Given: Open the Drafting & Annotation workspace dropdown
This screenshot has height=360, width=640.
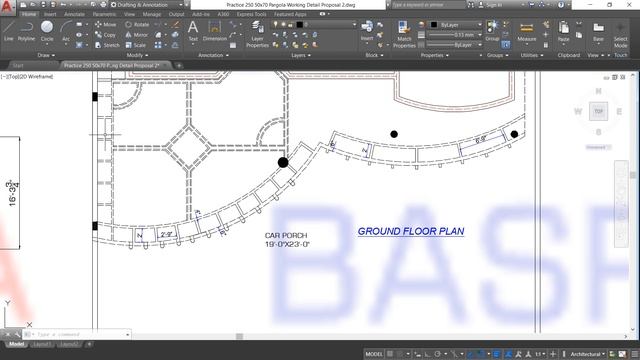Looking at the screenshot, I should click(147, 5).
